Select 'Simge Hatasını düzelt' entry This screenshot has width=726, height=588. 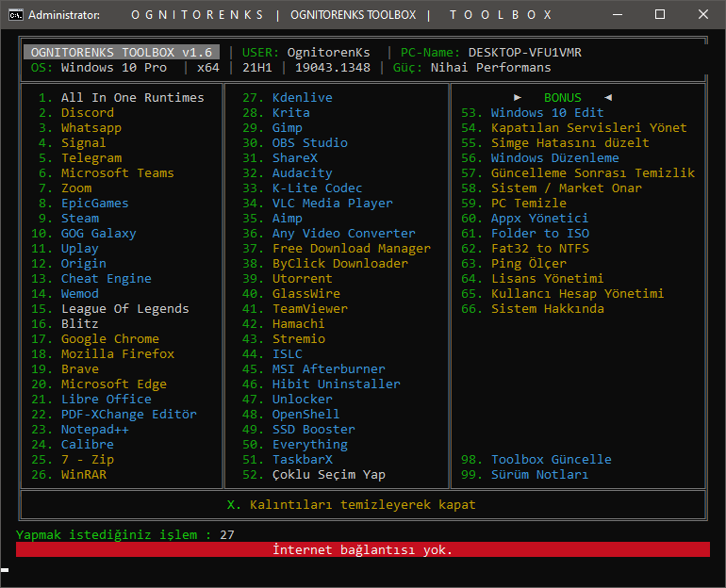(x=570, y=143)
